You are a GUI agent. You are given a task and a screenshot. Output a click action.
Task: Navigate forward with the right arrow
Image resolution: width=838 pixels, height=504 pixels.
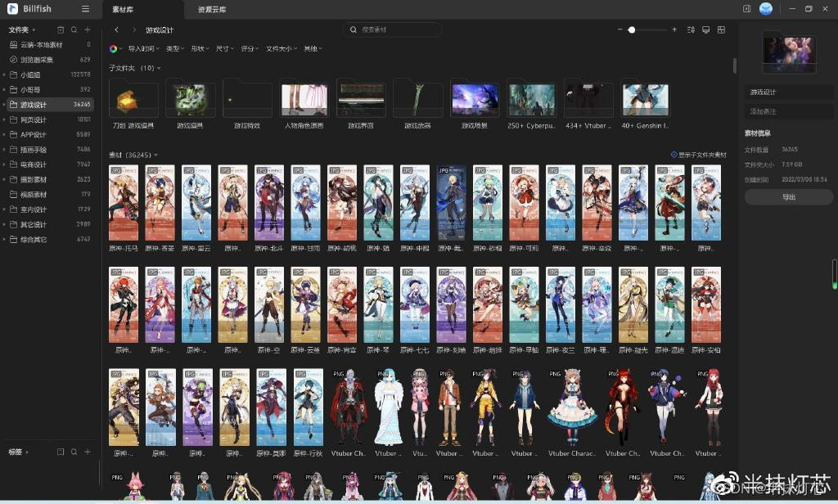coord(133,30)
